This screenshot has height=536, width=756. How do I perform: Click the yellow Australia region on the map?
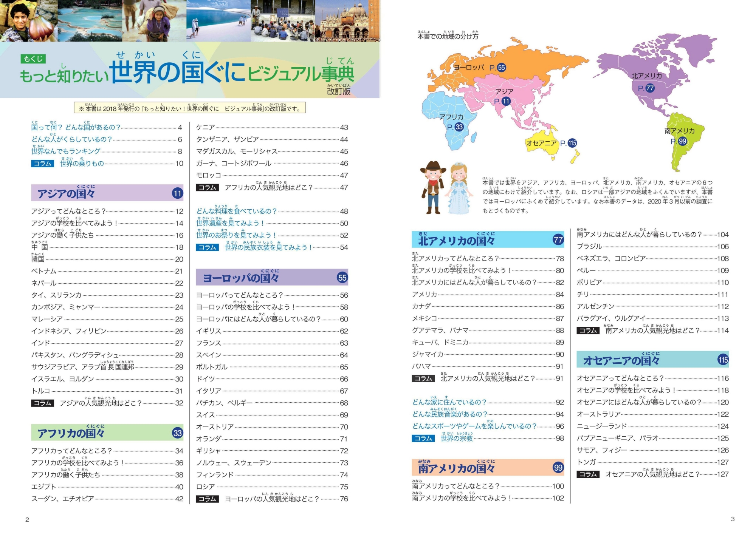tap(542, 142)
